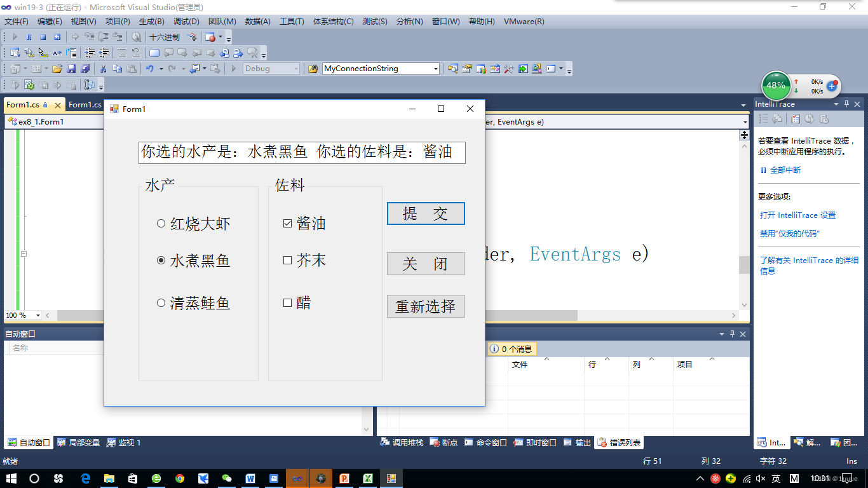Open the MyConnectionString find combo box dropdown
Image resolution: width=868 pixels, height=488 pixels.
tap(435, 69)
